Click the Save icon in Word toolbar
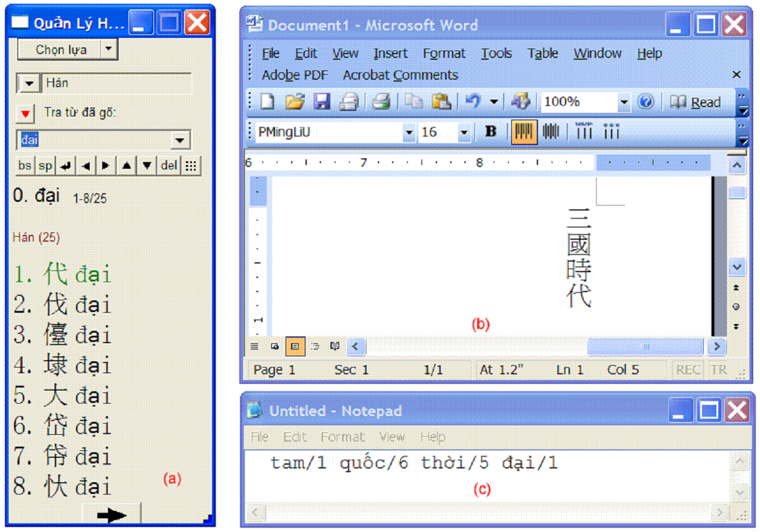 point(321,102)
